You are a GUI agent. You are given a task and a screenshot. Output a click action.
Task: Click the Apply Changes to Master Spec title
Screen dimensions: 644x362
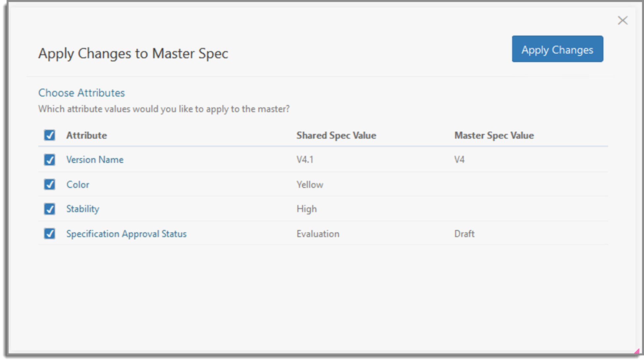pos(133,53)
